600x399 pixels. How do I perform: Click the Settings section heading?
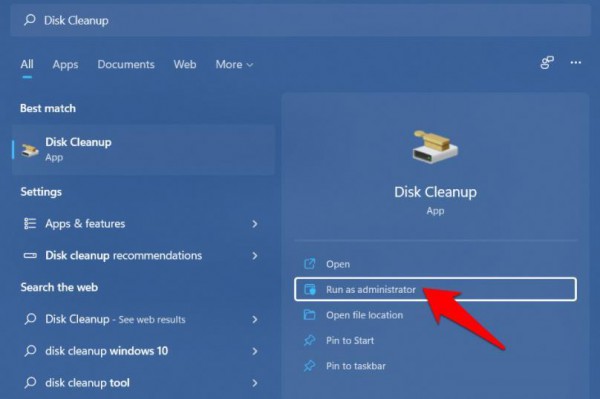tap(41, 192)
